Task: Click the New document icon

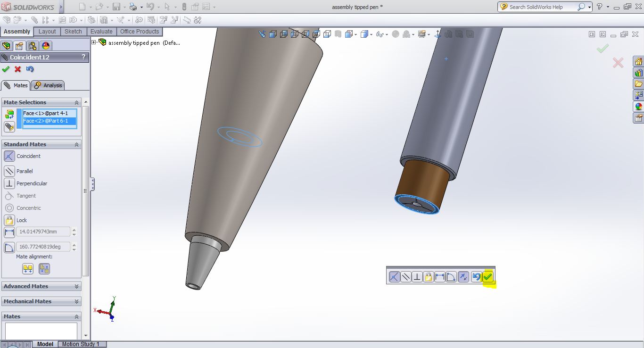Action: [x=82, y=7]
